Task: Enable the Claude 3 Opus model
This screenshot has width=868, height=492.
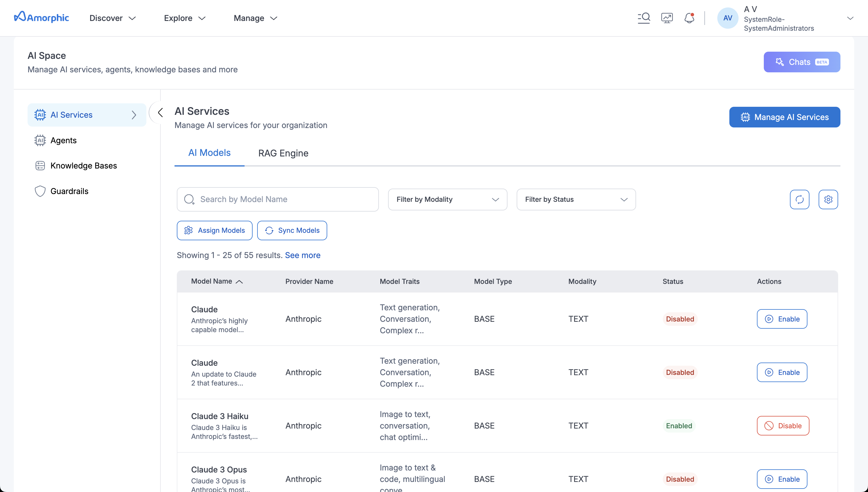Action: [x=782, y=479]
